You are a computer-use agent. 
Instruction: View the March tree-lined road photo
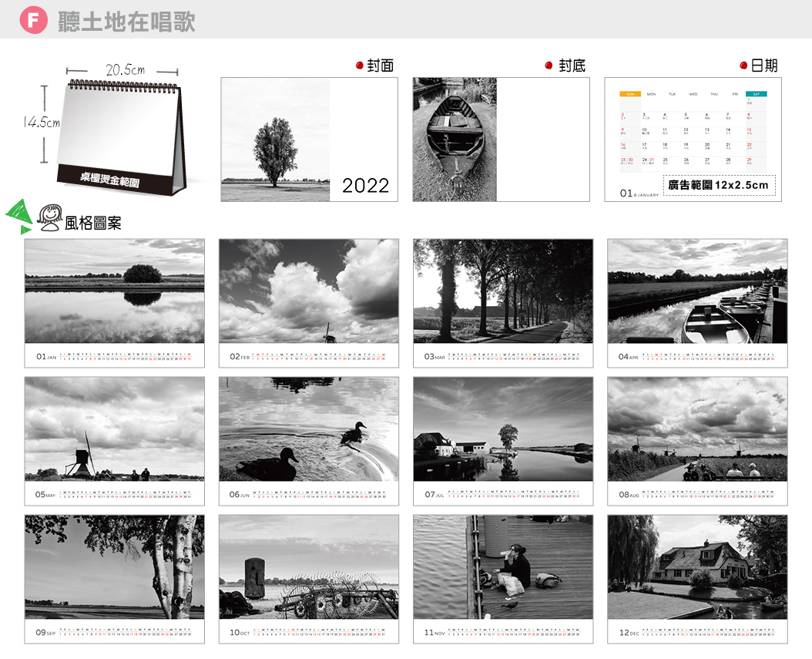tap(503, 291)
